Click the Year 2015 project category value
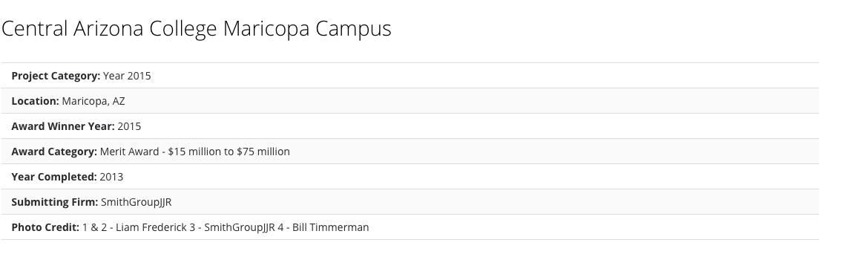 click(127, 76)
